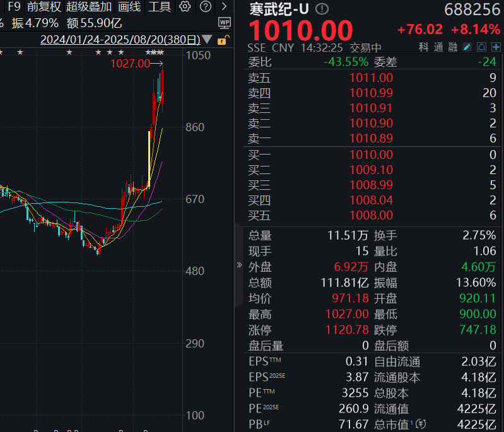Select 前复权 adjustment option
Viewport: 504px width, 432px height.
click(44, 6)
